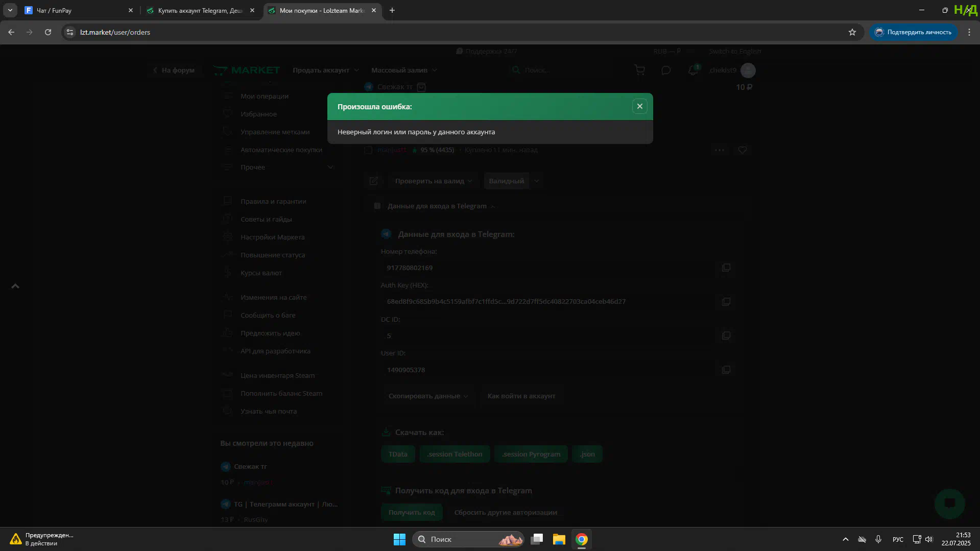Click Switch to English link

(734, 51)
